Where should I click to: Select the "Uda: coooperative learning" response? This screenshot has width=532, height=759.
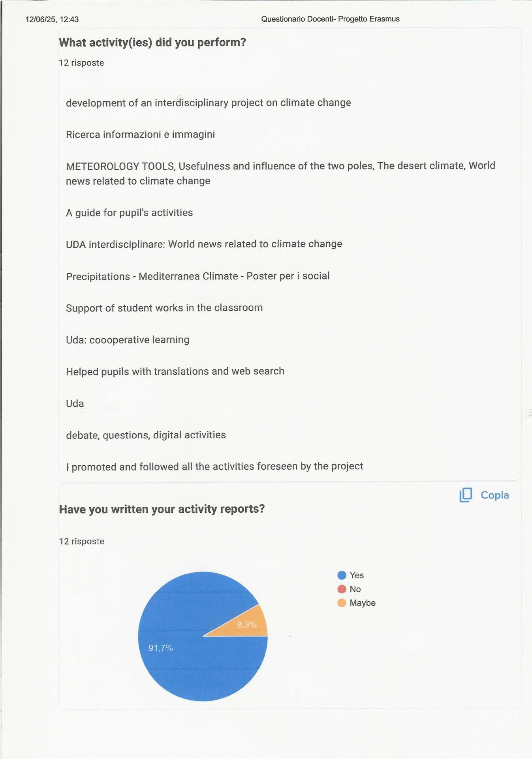(128, 340)
